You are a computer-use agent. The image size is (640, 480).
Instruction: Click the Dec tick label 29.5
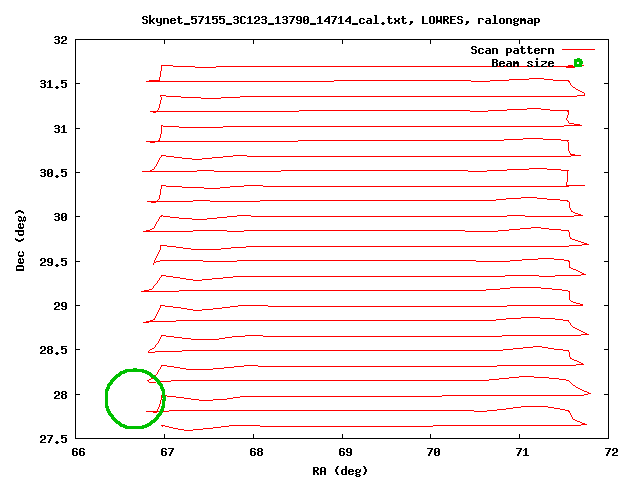(x=53, y=262)
